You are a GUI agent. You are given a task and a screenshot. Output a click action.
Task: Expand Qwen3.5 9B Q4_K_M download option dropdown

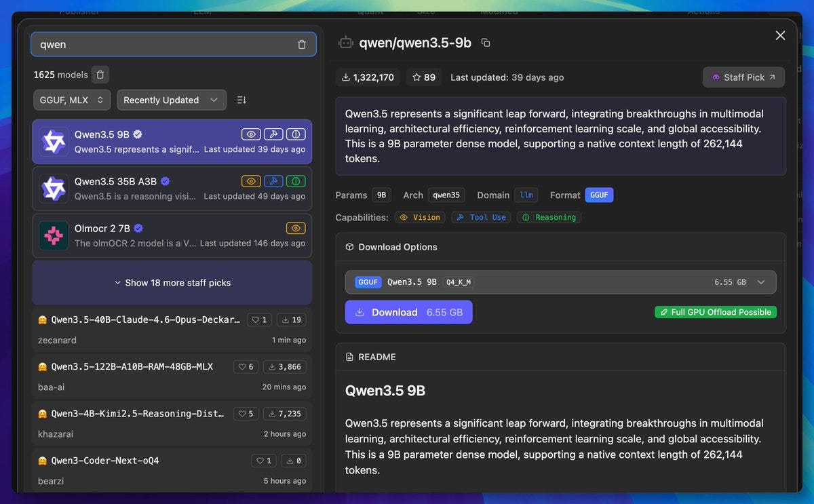click(x=560, y=282)
